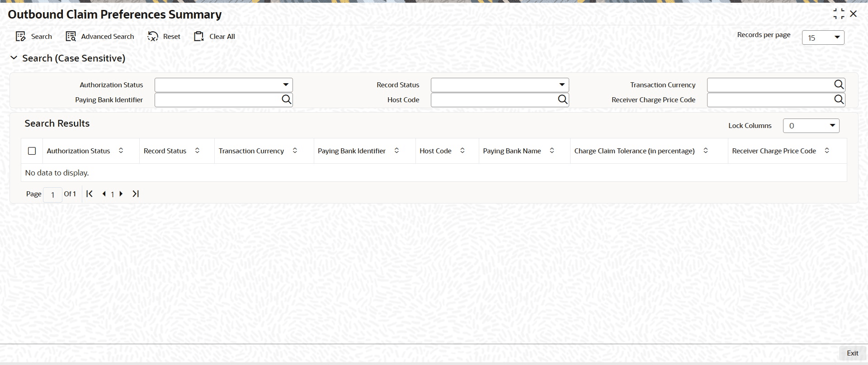
Task: Sort by Paying Bank Identifier column
Action: pos(396,151)
